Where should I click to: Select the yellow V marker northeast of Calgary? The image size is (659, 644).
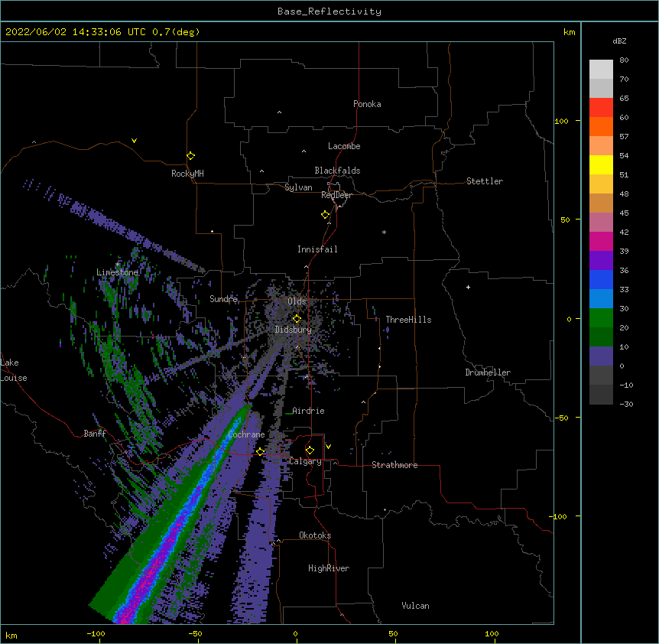coord(328,447)
